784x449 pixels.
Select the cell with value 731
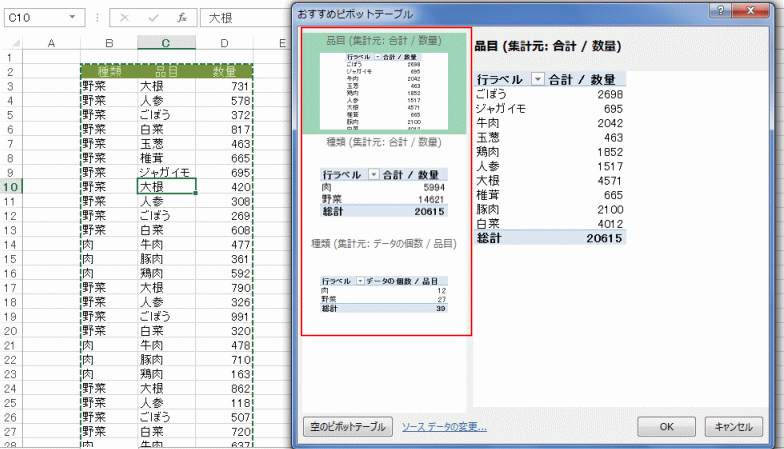(224, 87)
